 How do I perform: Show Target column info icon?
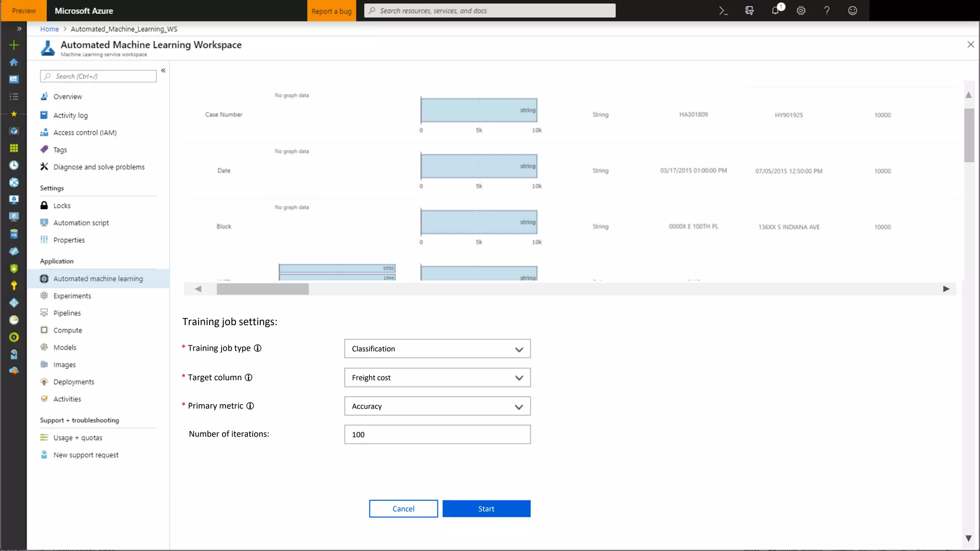248,377
